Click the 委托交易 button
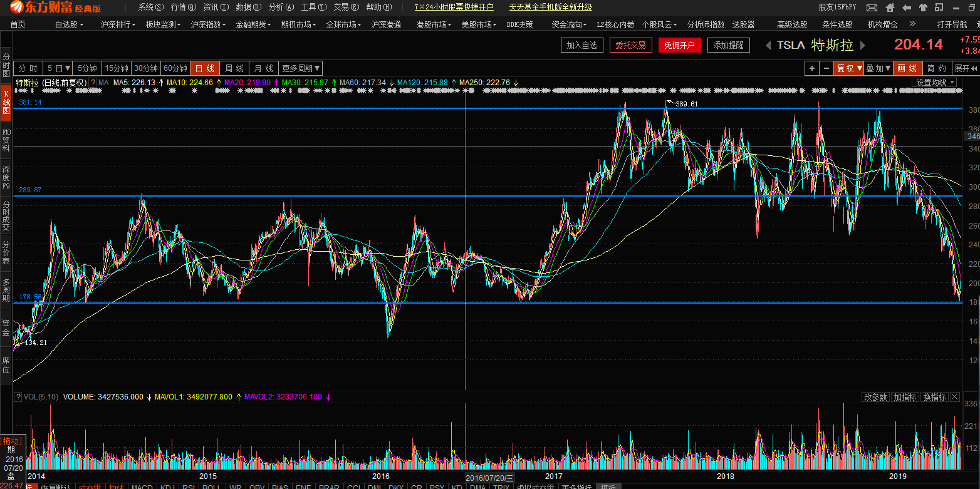Image resolution: width=980 pixels, height=489 pixels. 631,45
